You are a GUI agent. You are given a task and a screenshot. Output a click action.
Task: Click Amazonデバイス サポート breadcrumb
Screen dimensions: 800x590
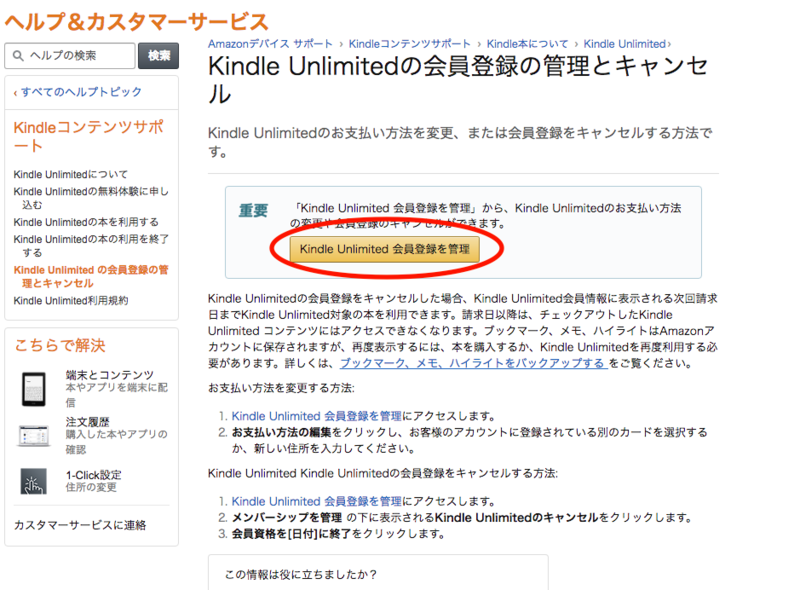[270, 44]
